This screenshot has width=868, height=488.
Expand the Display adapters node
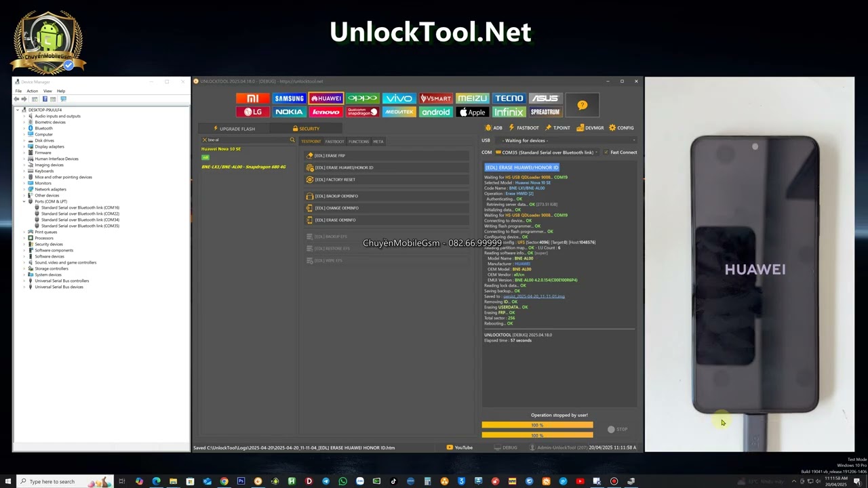tap(24, 146)
